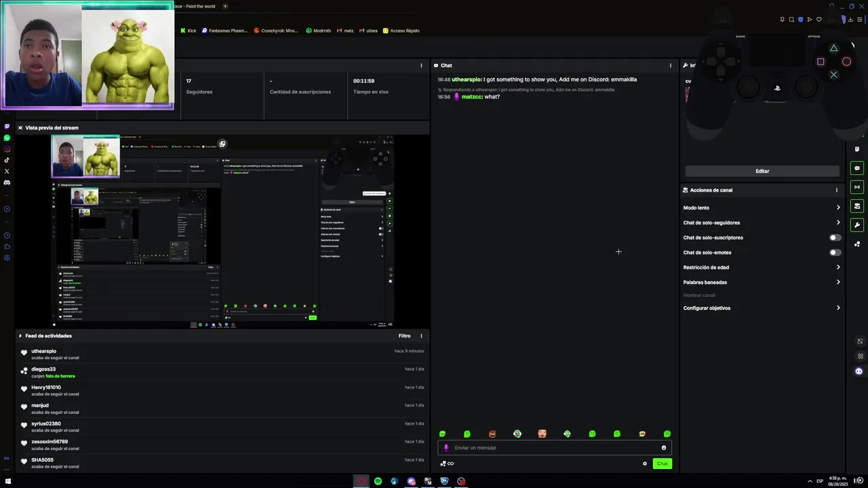Expand Modo lento settings
Image resolution: width=868 pixels, height=488 pixels.
click(x=762, y=208)
